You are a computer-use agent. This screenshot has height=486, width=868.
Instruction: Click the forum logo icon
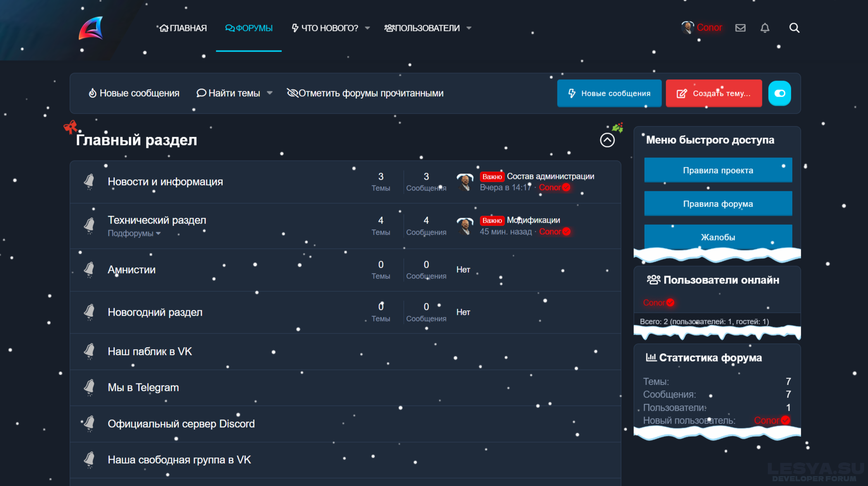pos(91,28)
